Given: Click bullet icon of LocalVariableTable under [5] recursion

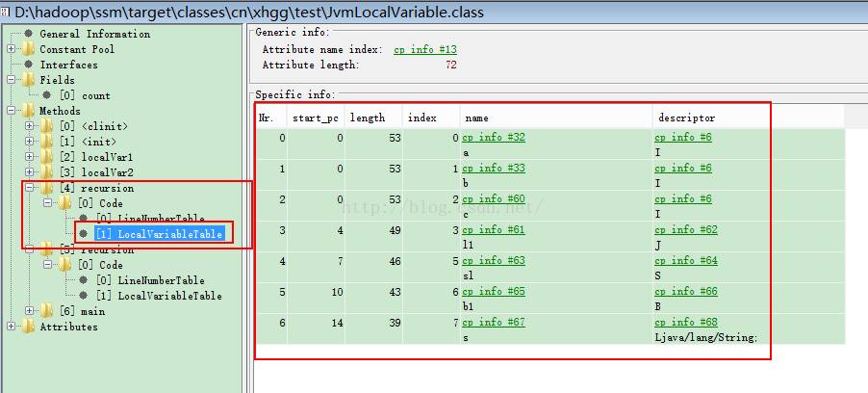Looking at the screenshot, I should pos(84,296).
